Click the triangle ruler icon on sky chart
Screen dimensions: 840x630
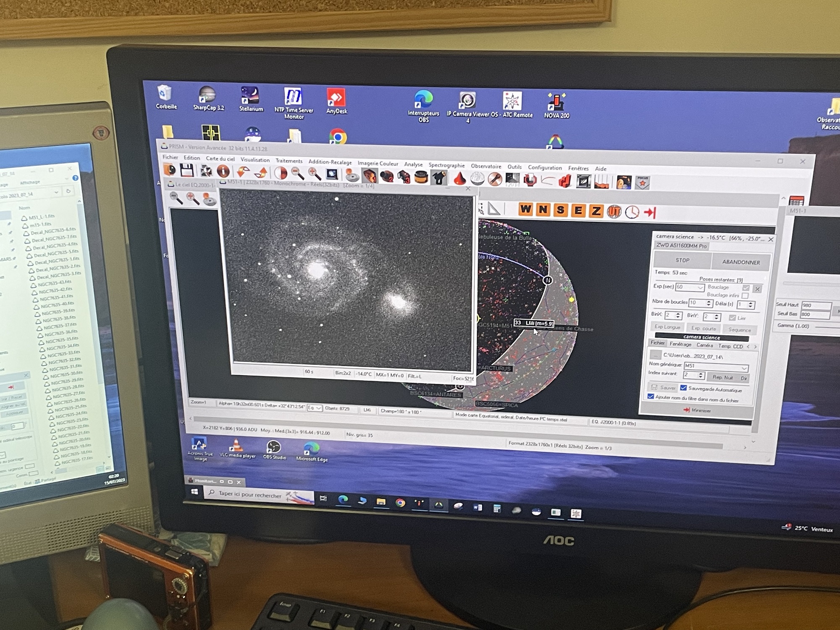[494, 208]
